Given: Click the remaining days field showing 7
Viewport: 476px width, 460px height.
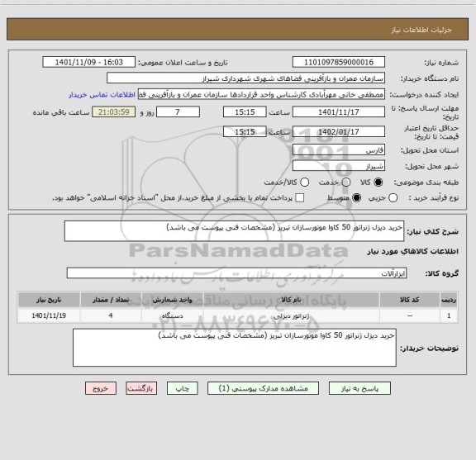Looking at the screenshot, I should (178, 112).
